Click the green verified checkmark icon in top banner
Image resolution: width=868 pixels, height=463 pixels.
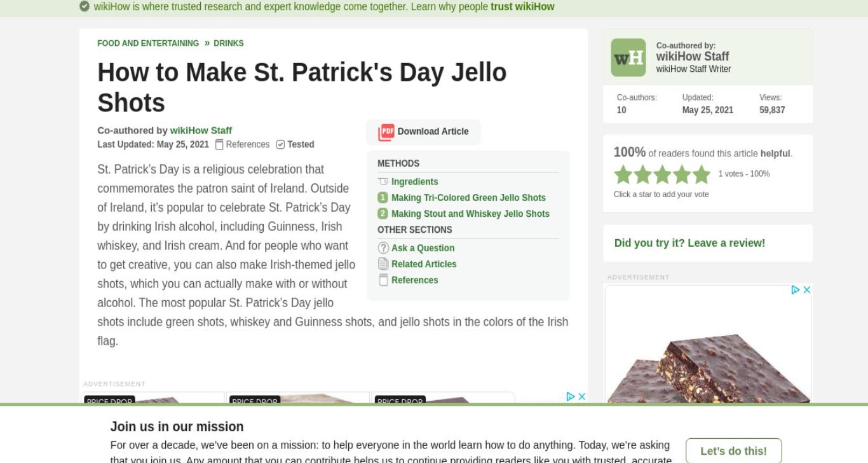(x=85, y=6)
